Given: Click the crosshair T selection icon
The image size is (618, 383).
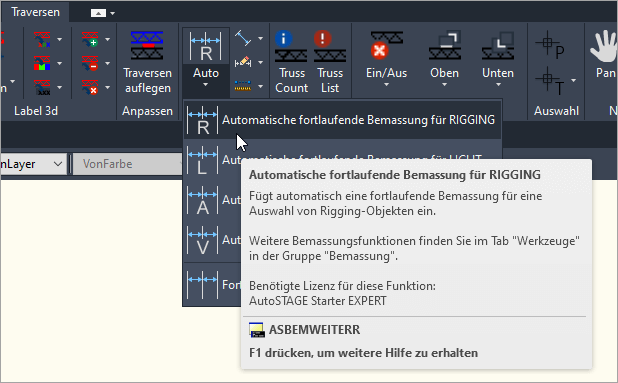Looking at the screenshot, I should click(x=550, y=81).
